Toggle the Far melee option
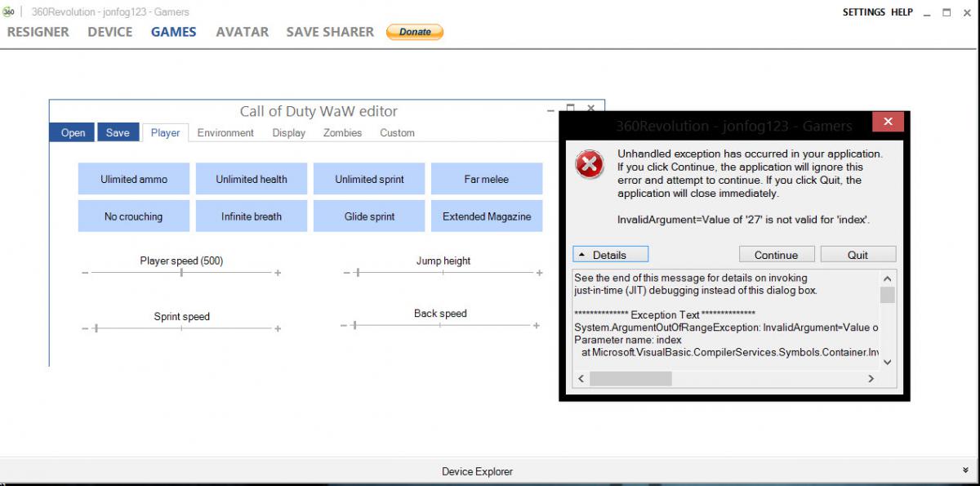This screenshot has height=486, width=980. tap(487, 179)
